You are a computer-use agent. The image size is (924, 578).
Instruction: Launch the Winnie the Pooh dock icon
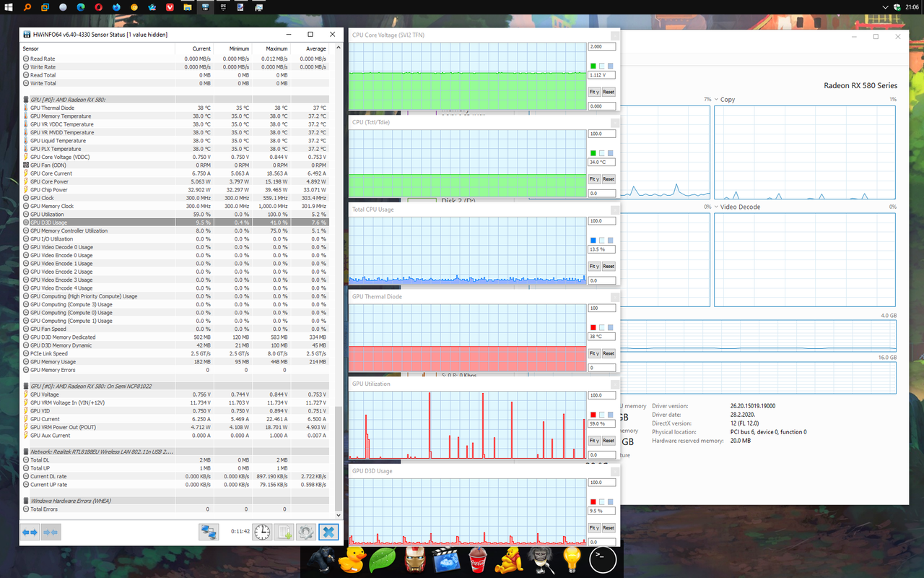pos(509,560)
